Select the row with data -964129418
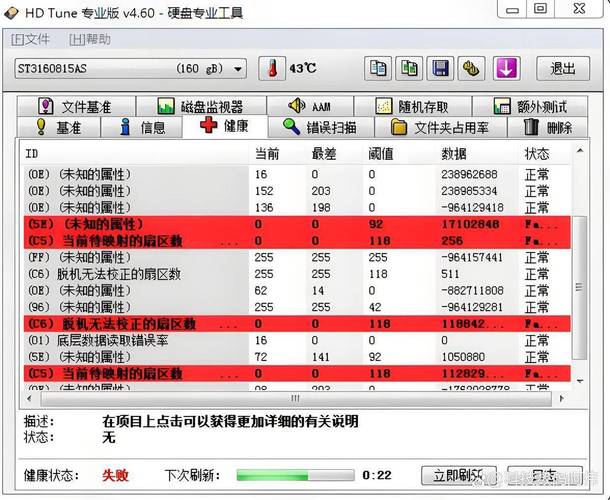 pyautogui.click(x=297, y=207)
